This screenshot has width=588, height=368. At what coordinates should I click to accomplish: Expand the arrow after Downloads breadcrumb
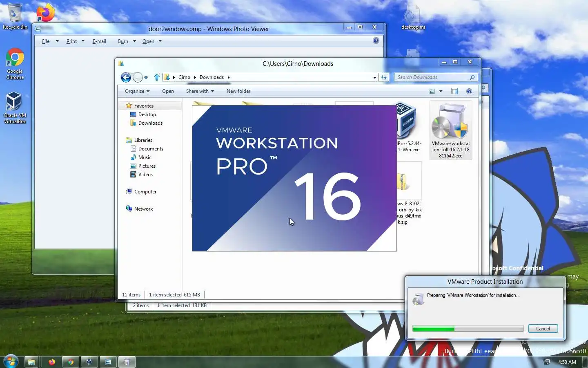coord(229,77)
